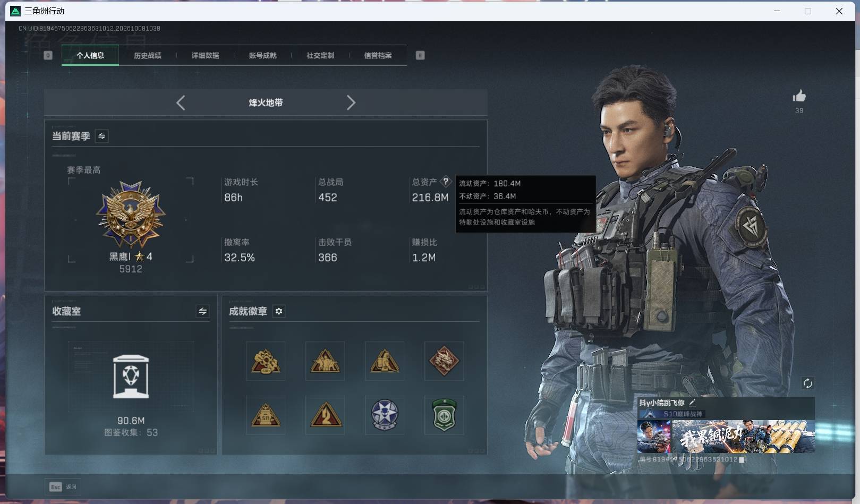Screen dimensions: 860x504
Task: Select the gold skull pile achievement badge
Action: click(x=266, y=361)
